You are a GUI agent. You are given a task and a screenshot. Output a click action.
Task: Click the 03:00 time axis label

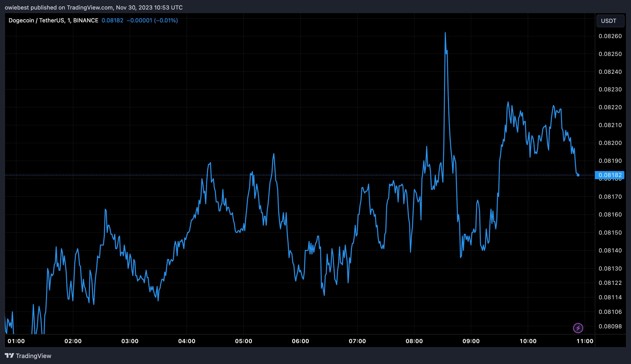130,341
